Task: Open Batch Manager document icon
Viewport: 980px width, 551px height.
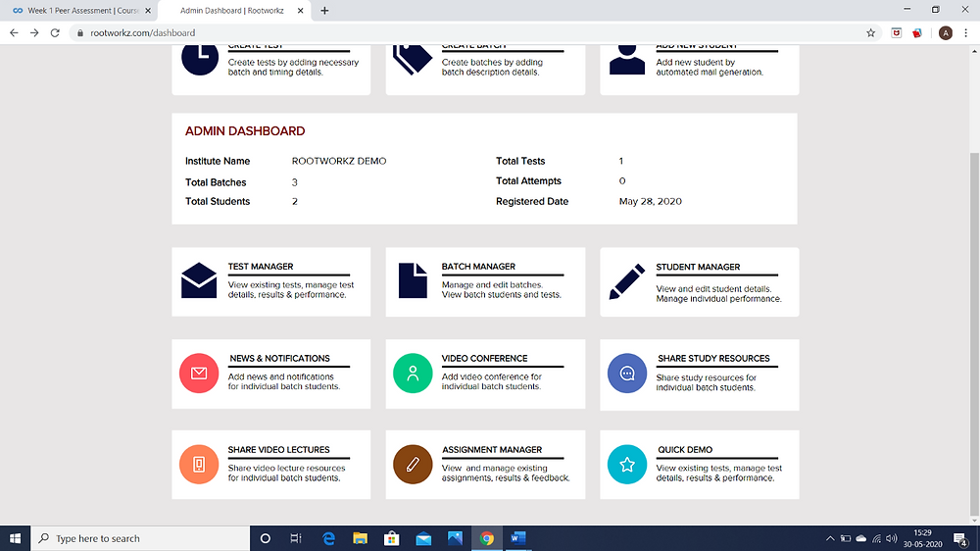Action: point(413,280)
